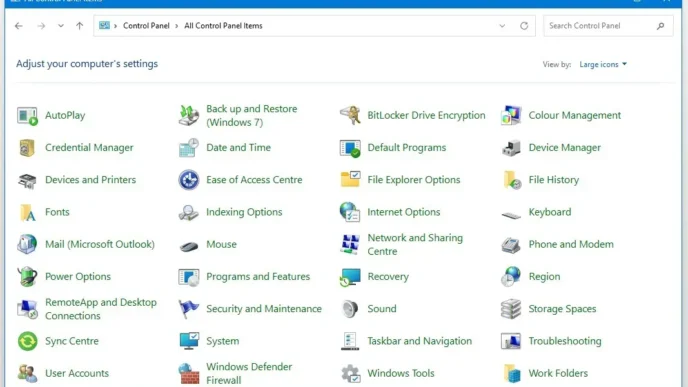Open the Storage Spaces icon
The height and width of the screenshot is (387, 688).
coord(511,309)
